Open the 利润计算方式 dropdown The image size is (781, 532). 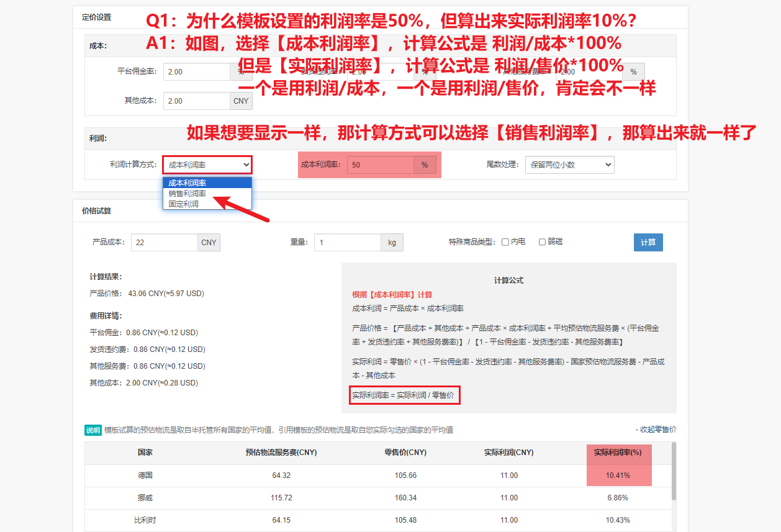(x=207, y=165)
